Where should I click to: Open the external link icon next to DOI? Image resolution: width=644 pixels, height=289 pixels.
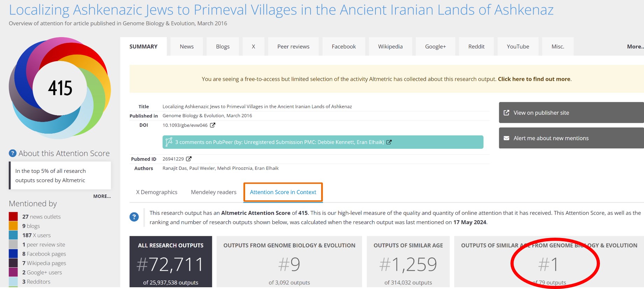coord(213,125)
